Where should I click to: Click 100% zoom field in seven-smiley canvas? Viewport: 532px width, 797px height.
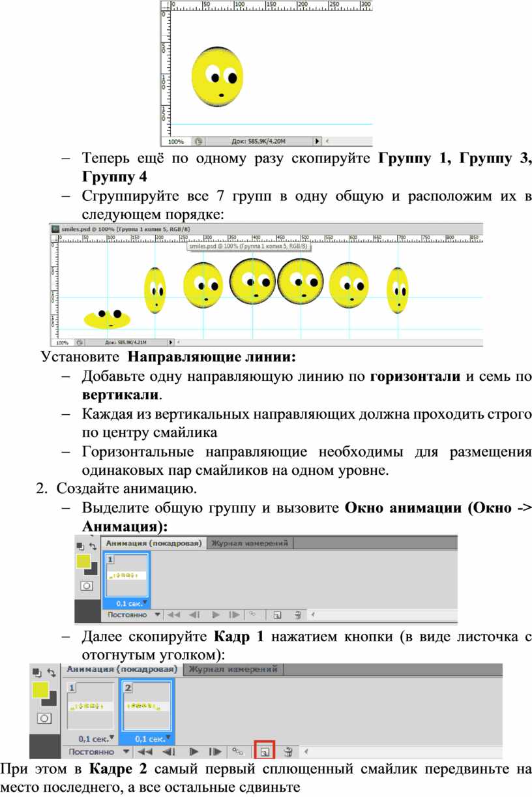pyautogui.click(x=63, y=342)
